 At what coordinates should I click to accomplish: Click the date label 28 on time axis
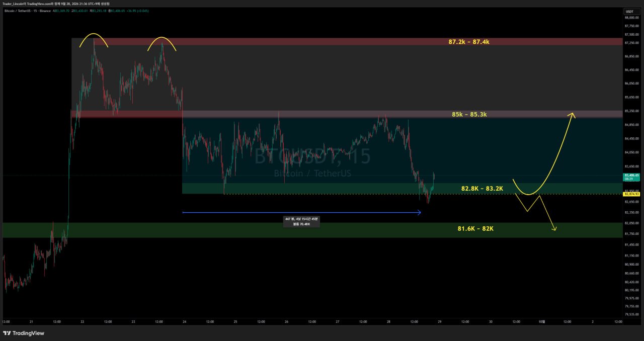(x=388, y=321)
